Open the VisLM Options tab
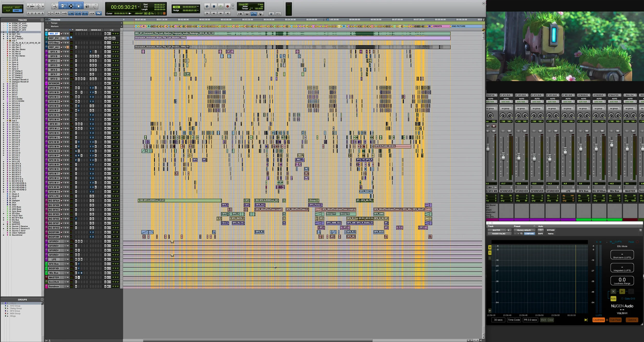 coord(632,320)
